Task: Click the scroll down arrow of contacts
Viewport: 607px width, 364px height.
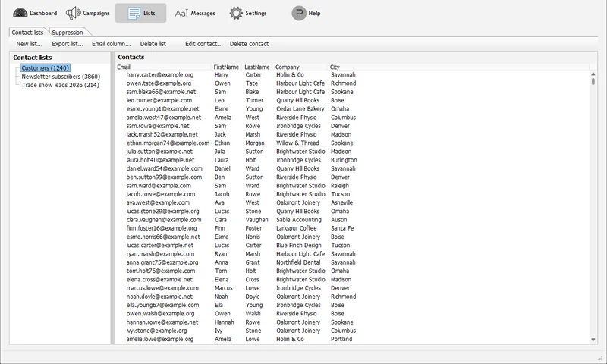Action: (x=593, y=340)
